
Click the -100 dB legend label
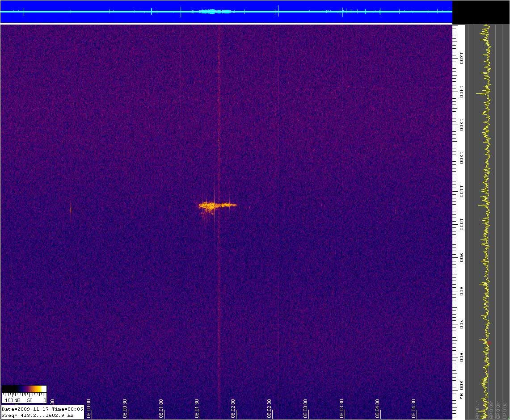coord(11,400)
